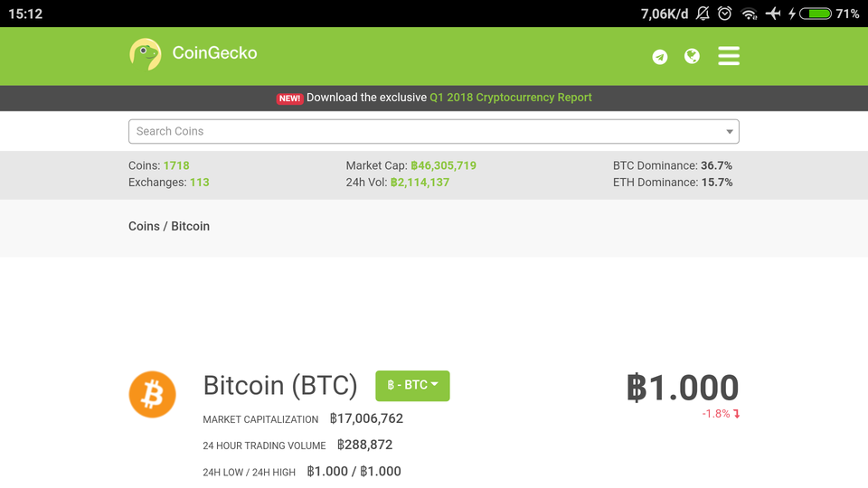The width and height of the screenshot is (868, 488).
Task: Click the 24h Vol value link
Action: click(x=420, y=182)
